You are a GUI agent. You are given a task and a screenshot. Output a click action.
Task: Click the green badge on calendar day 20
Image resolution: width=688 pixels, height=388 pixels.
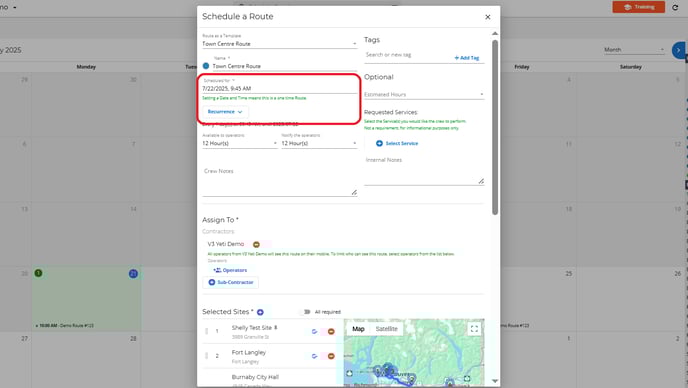tap(38, 273)
